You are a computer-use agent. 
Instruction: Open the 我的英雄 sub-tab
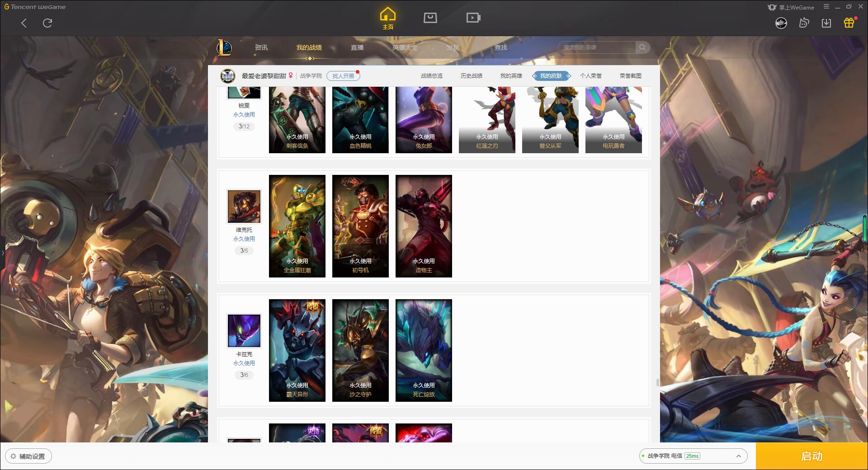(511, 76)
